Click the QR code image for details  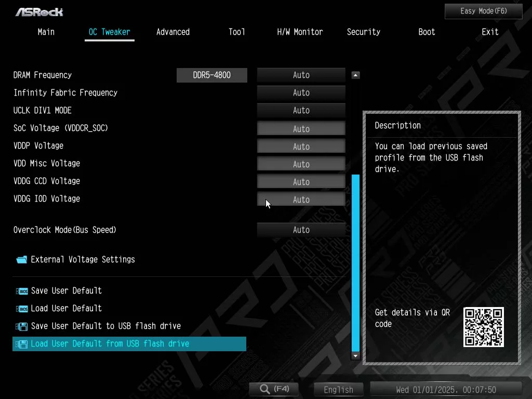483,327
